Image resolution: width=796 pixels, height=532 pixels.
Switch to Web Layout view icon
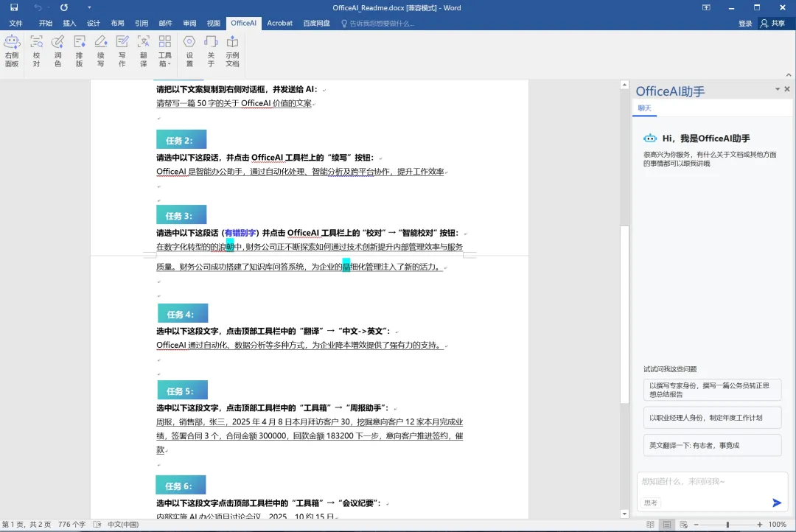(683, 525)
